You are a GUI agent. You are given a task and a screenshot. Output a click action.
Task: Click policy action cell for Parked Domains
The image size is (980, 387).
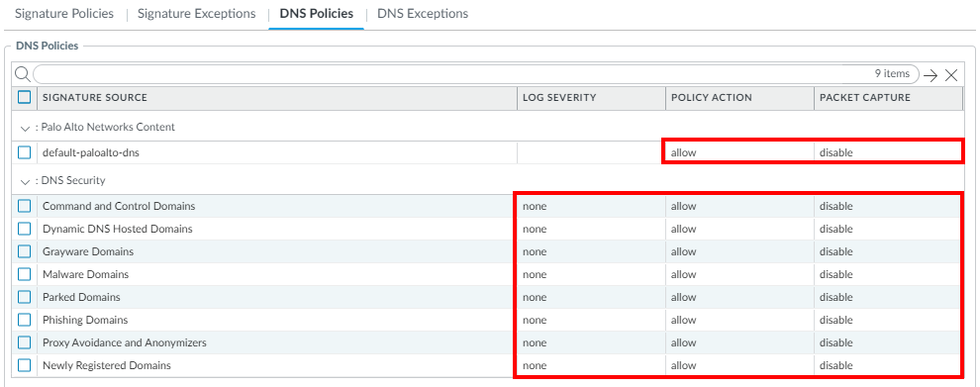point(740,297)
